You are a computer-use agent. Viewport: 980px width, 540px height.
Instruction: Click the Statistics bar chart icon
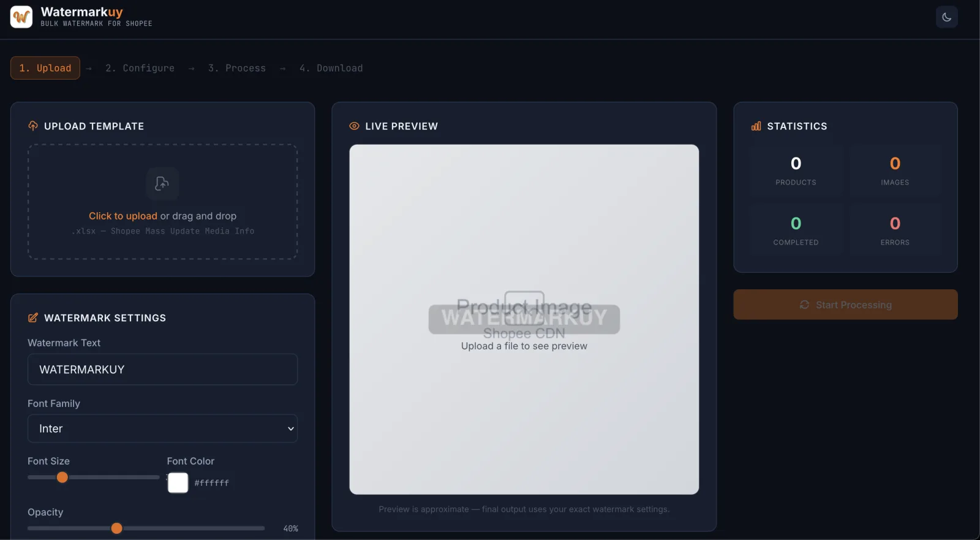tap(756, 126)
